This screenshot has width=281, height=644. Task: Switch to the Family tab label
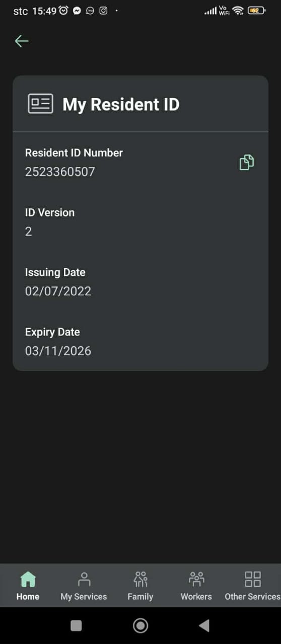(140, 597)
